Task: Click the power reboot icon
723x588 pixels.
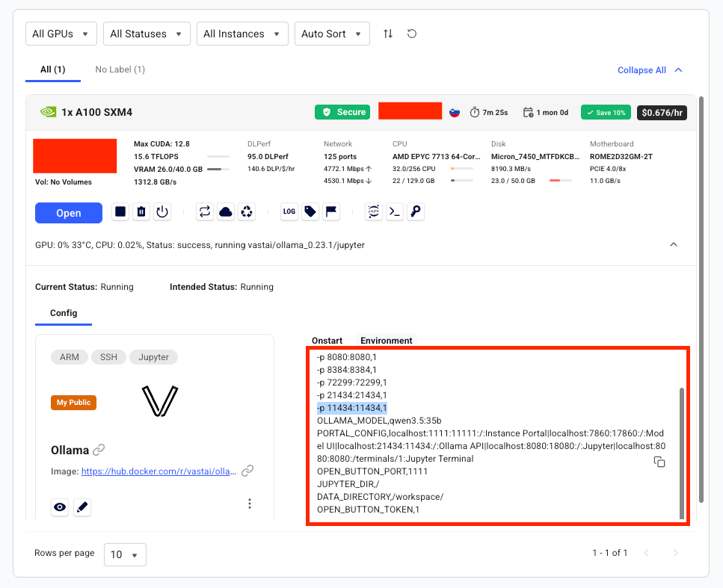Action: click(x=162, y=212)
